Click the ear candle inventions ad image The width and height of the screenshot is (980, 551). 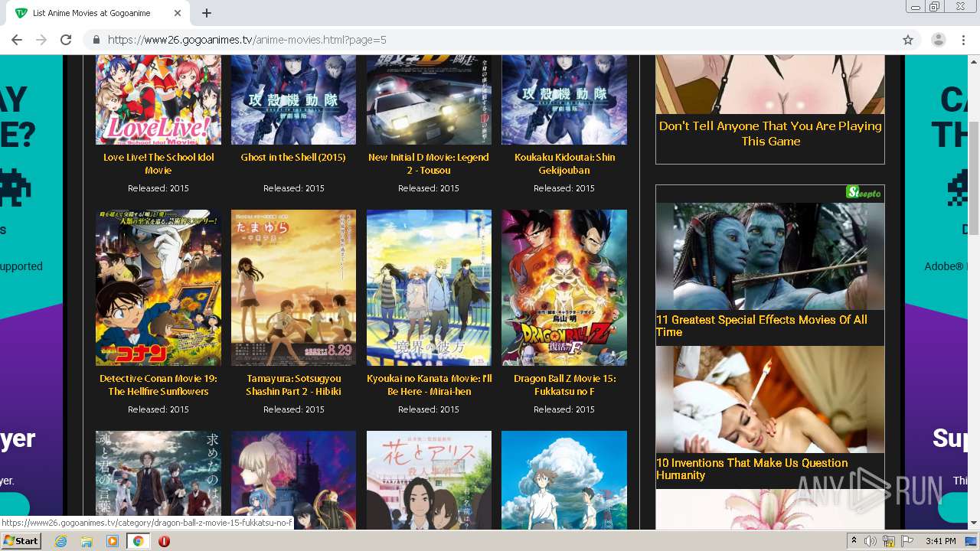(x=770, y=399)
